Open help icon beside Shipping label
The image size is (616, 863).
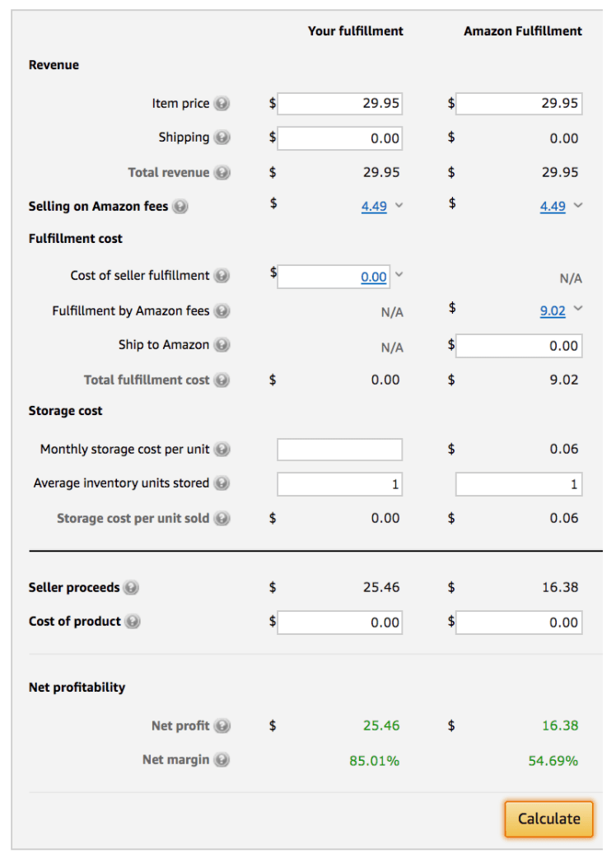pos(222,138)
